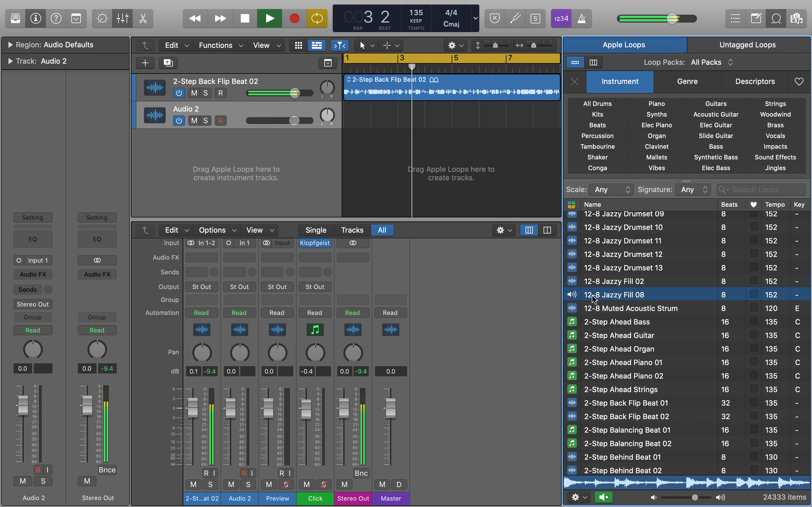Click the Search Loops input field
Image resolution: width=812 pixels, height=507 pixels.
pyautogui.click(x=762, y=190)
